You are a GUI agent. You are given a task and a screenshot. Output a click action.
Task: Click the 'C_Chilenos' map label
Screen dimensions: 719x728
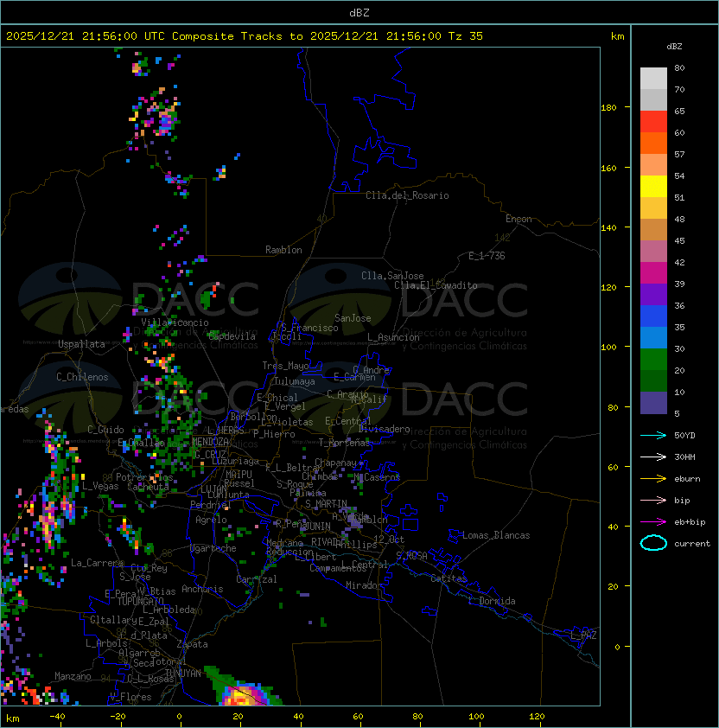coord(82,377)
